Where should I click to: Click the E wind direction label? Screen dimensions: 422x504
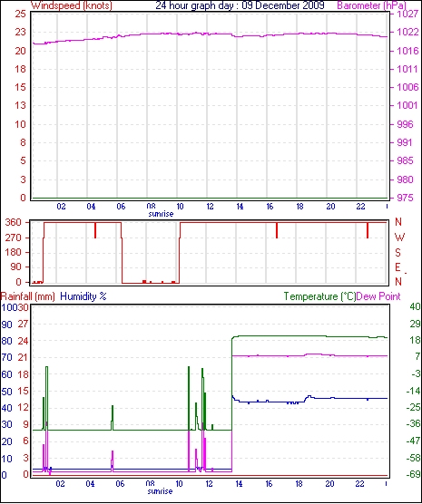(x=397, y=267)
